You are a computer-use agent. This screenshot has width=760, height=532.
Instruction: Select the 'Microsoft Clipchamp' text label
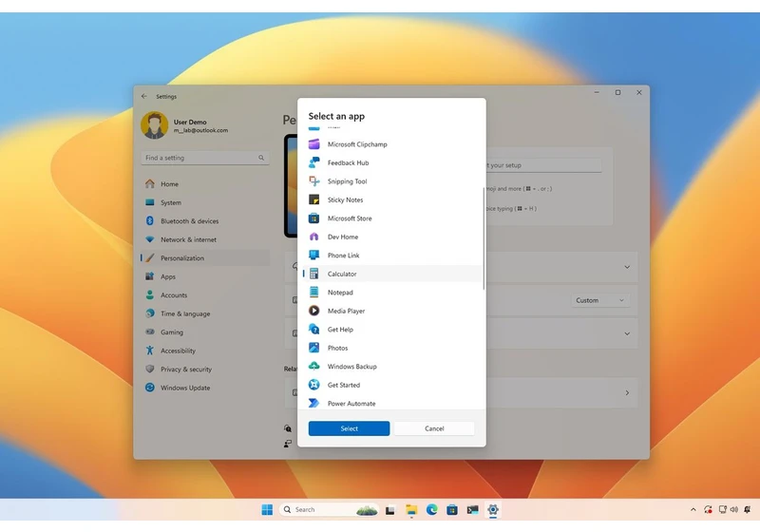pyautogui.click(x=357, y=144)
